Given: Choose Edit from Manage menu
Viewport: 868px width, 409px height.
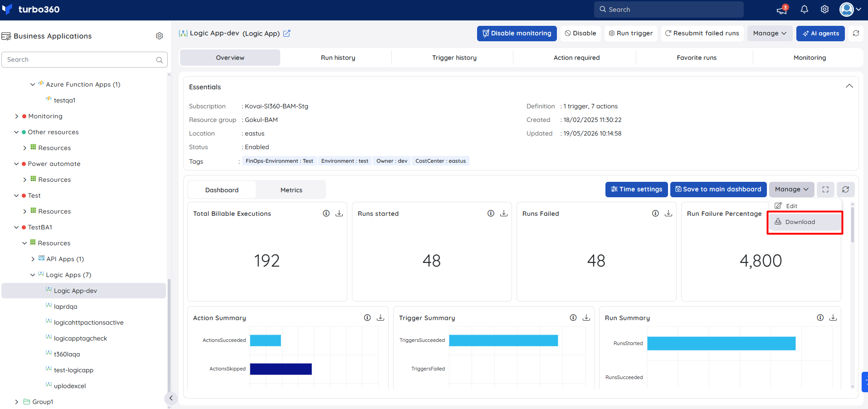Looking at the screenshot, I should tap(805, 206).
